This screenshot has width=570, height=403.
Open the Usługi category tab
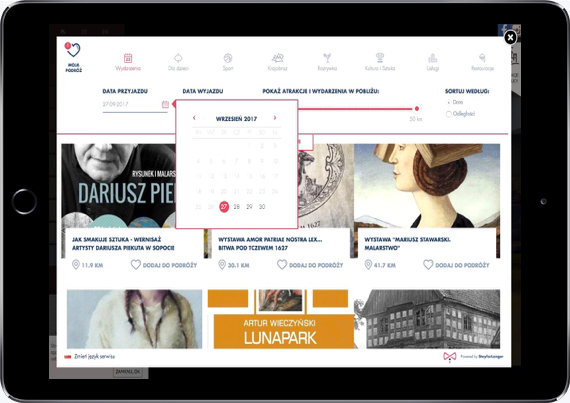433,62
